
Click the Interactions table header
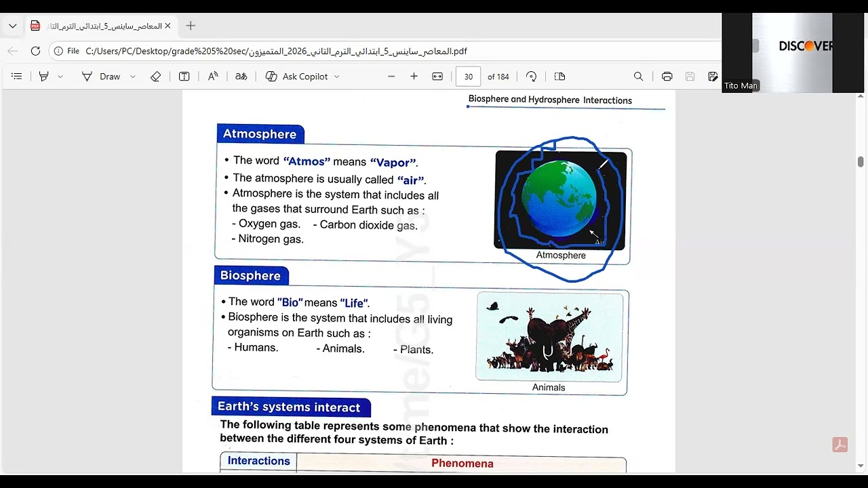(258, 461)
